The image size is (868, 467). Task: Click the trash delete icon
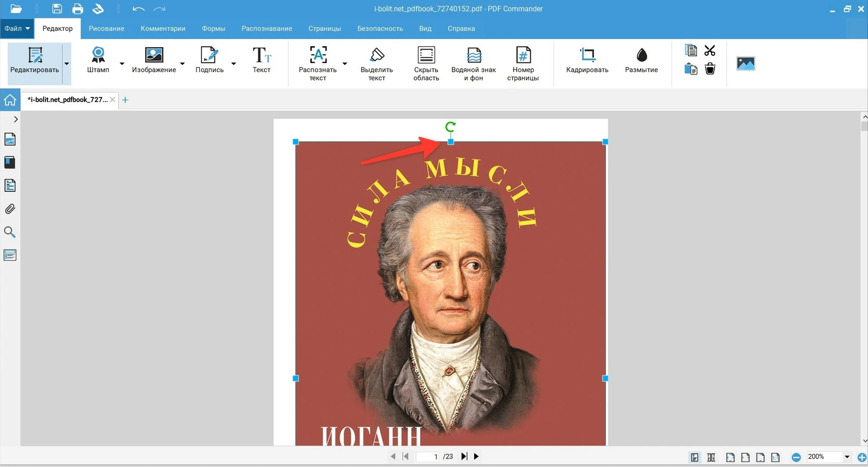click(710, 69)
